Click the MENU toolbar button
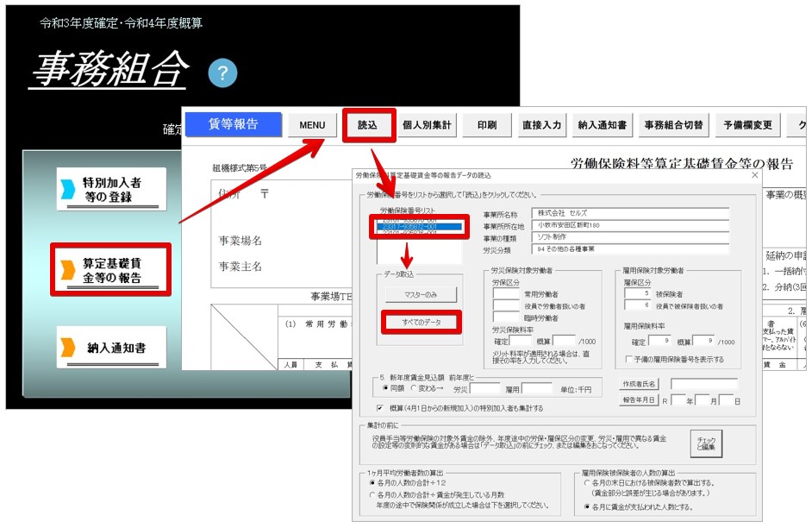 click(x=312, y=125)
